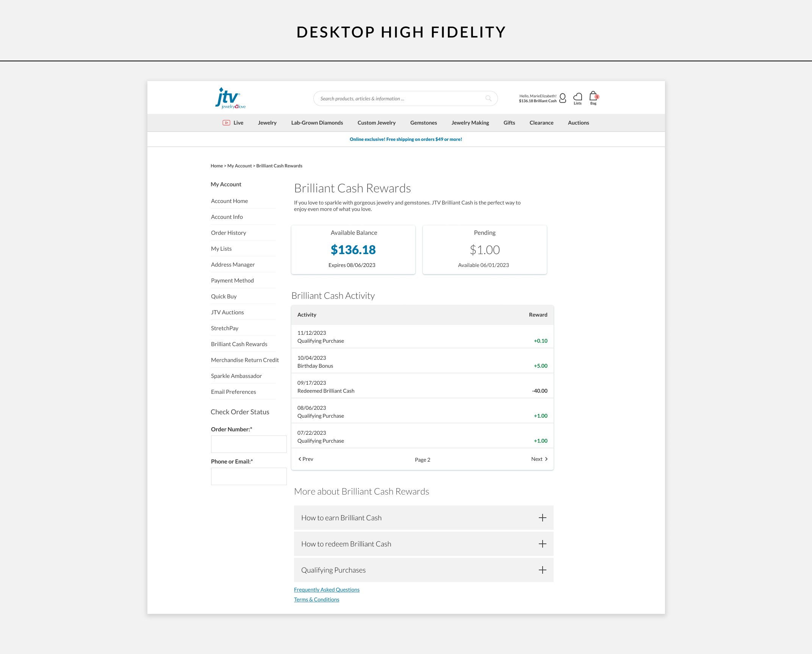Click the Page 2 indicator
812x654 pixels.
click(422, 460)
